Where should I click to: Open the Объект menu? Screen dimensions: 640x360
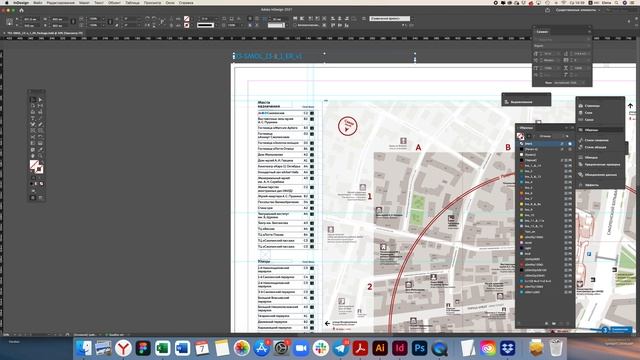tap(114, 2)
